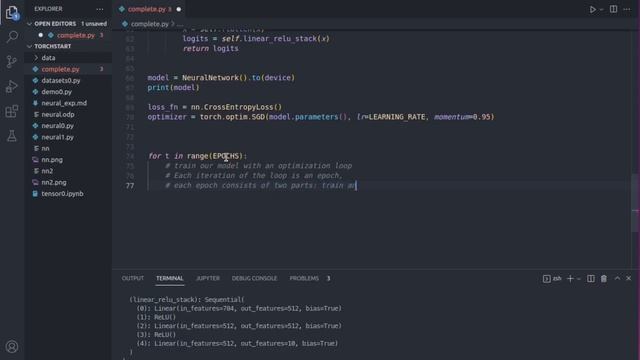Image resolution: width=640 pixels, height=360 pixels.
Task: Maximize the panel with up chevron
Action: (617, 278)
